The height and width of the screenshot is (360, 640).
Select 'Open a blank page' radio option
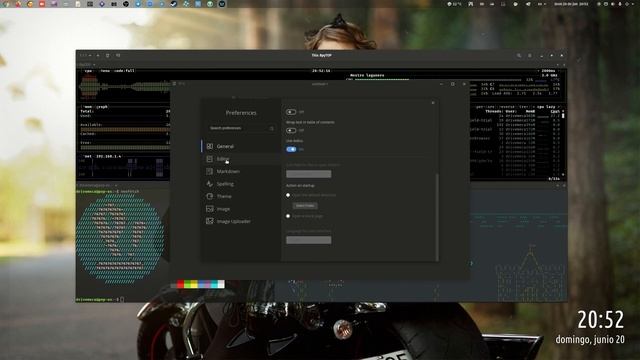coord(288,216)
